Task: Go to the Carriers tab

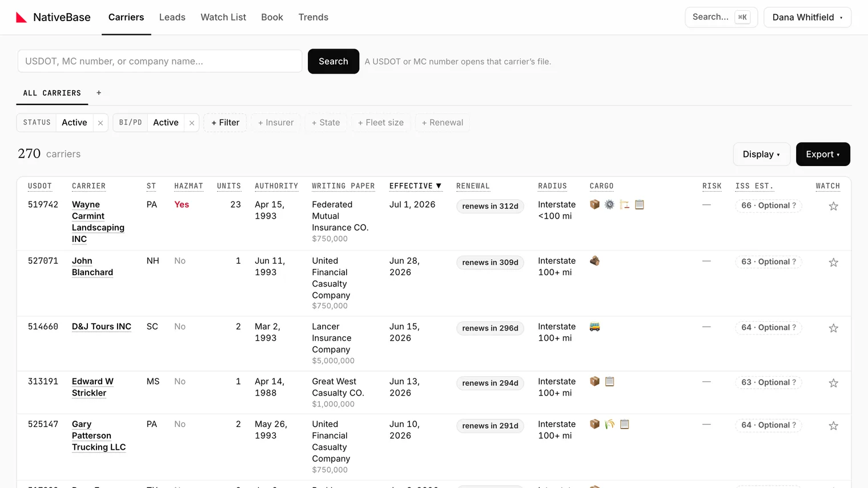Action: [126, 17]
